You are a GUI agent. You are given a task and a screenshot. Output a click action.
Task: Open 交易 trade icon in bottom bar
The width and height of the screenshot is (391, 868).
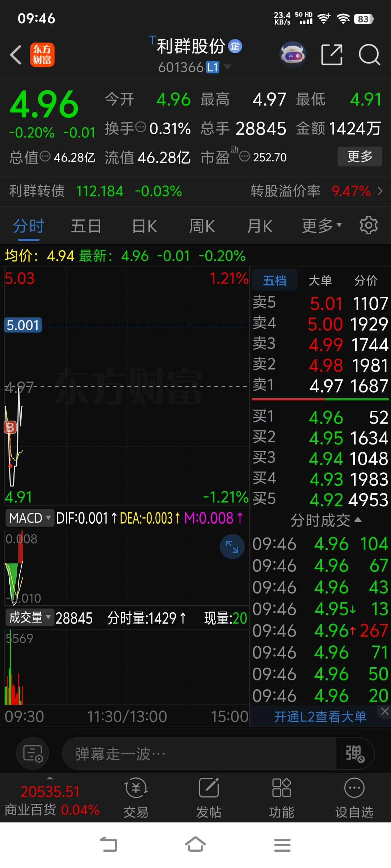[136, 798]
